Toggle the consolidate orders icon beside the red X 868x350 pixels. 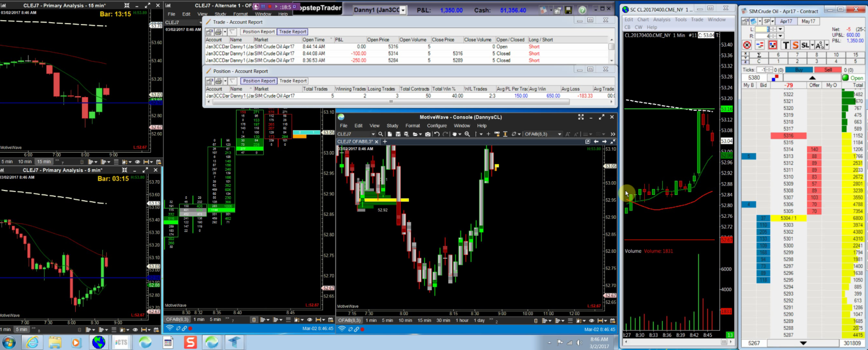[x=760, y=45]
